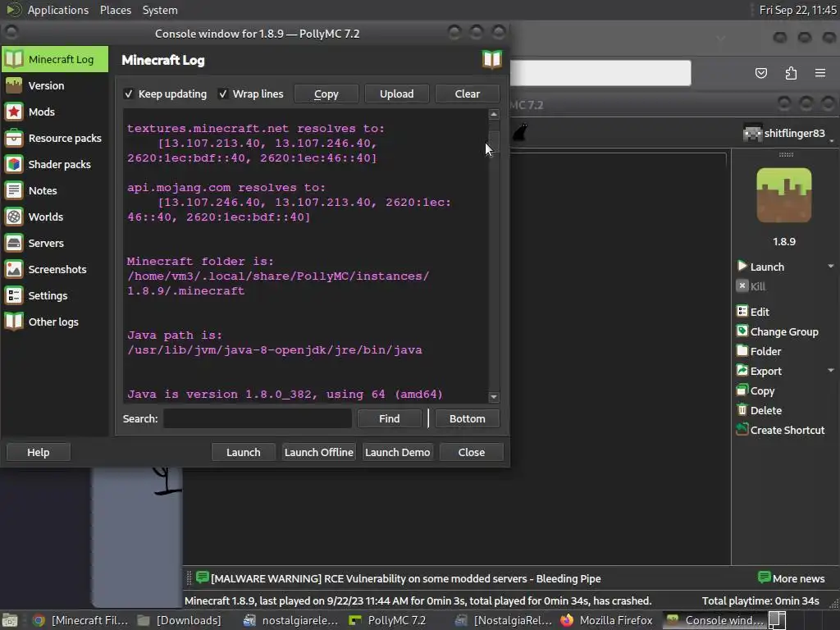The image size is (840, 630).
Task: Click the log scrollbar up arrow
Action: click(494, 114)
